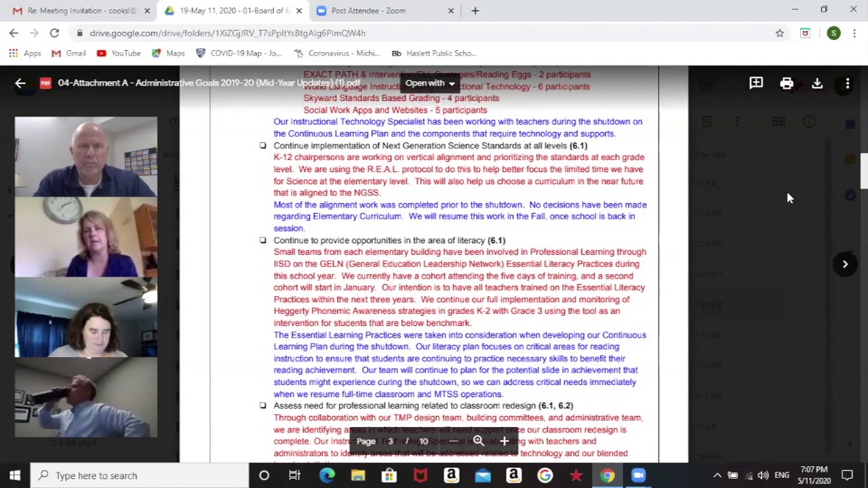Viewport: 868px width, 488px height.
Task: Open the Windows Start menu
Action: (x=15, y=475)
